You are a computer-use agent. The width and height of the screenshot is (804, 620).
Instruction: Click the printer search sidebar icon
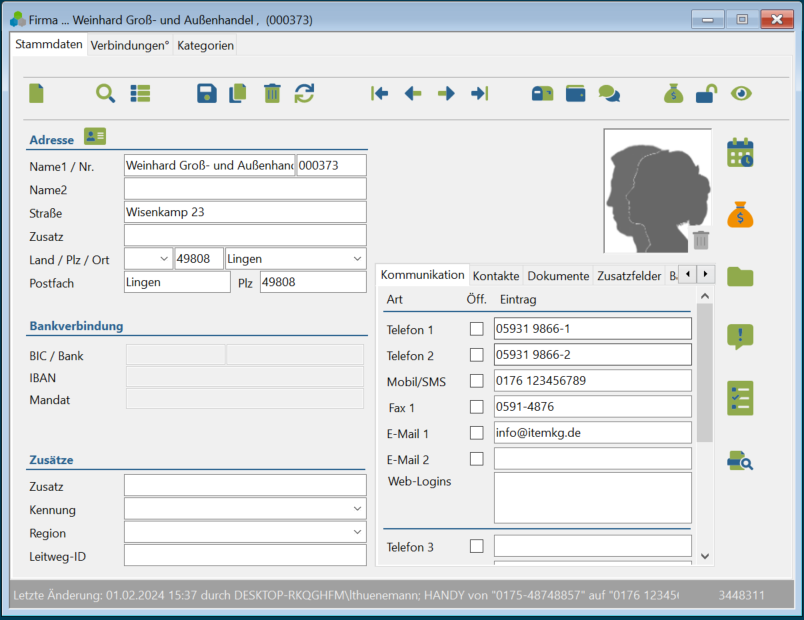click(x=740, y=461)
